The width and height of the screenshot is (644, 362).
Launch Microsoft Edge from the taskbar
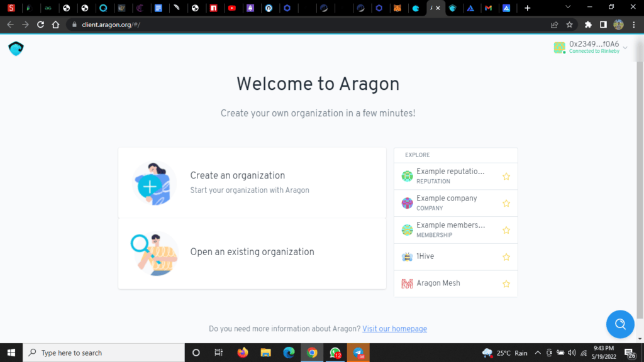(289, 353)
